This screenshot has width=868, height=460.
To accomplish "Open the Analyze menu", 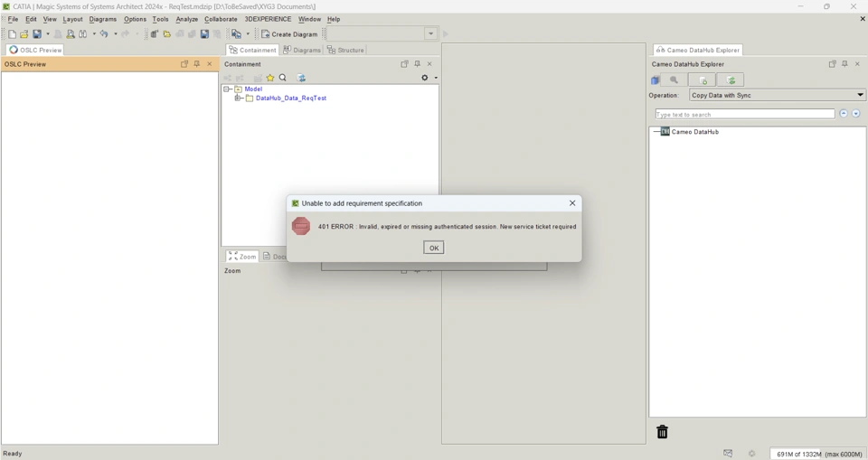I will click(186, 19).
